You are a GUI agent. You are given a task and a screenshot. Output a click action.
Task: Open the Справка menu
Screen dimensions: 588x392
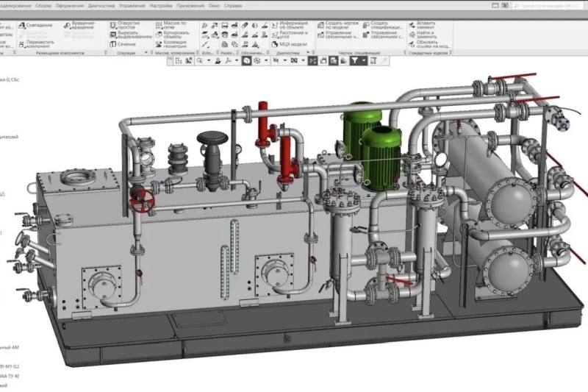(x=232, y=6)
